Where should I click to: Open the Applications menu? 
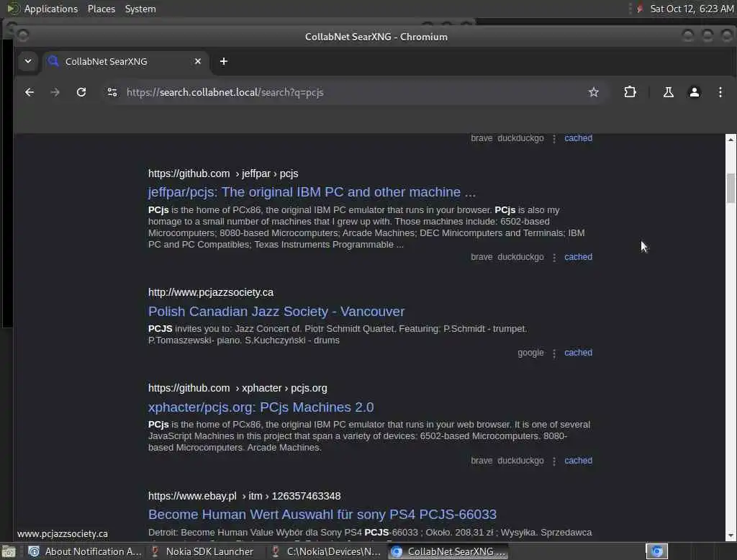[x=51, y=9]
